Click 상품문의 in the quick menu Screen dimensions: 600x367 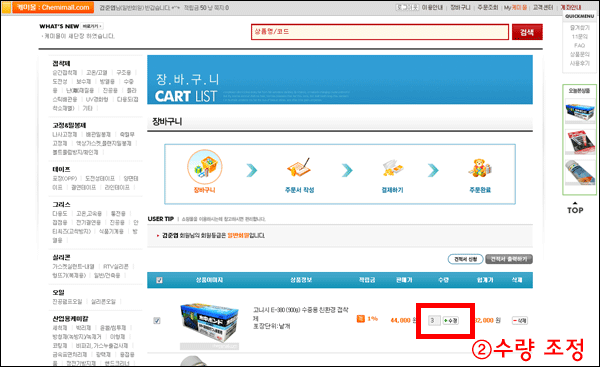click(580, 54)
